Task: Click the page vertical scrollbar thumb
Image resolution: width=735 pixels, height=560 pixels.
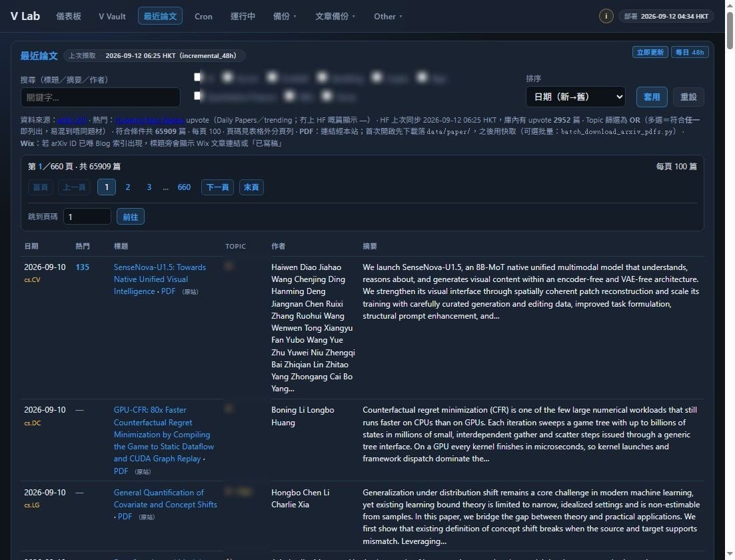Action: pyautogui.click(x=730, y=31)
